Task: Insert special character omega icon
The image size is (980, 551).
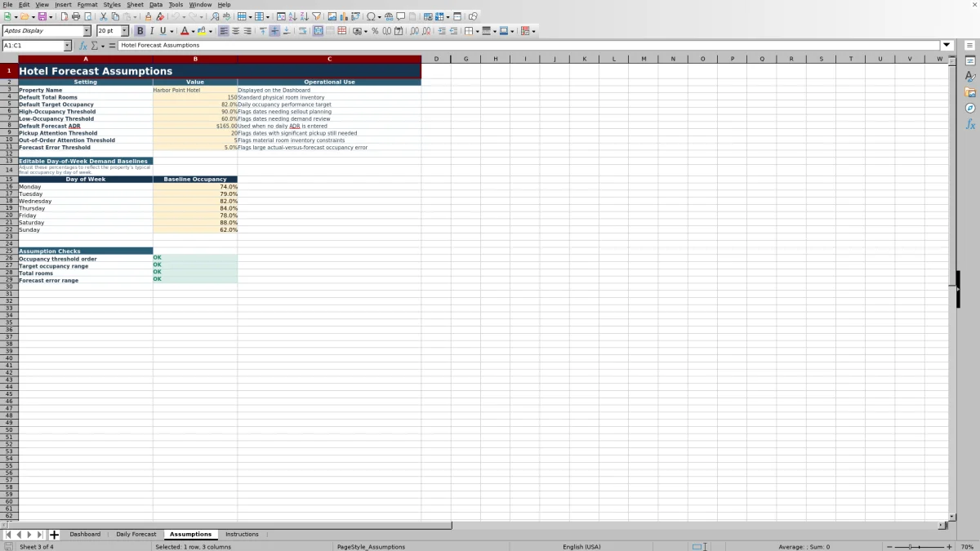Action: [371, 16]
